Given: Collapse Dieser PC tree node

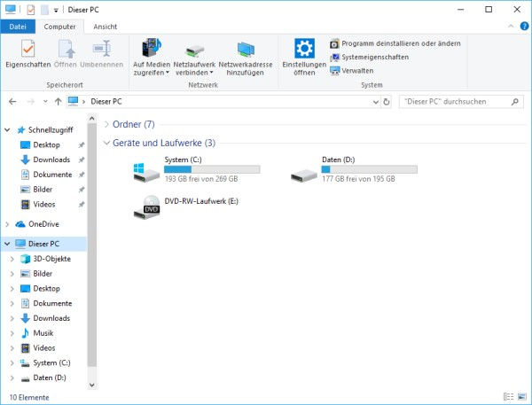Looking at the screenshot, I should click(x=7, y=244).
